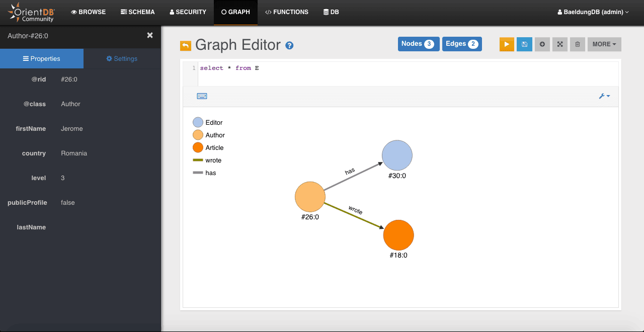The height and width of the screenshot is (332, 644).
Task: Open the MORE dropdown menu
Action: 604,44
